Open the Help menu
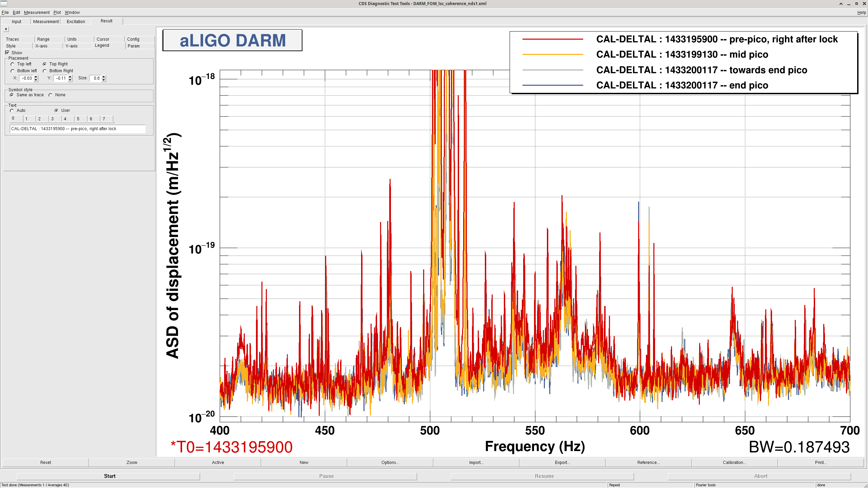868x488 pixels. click(862, 13)
